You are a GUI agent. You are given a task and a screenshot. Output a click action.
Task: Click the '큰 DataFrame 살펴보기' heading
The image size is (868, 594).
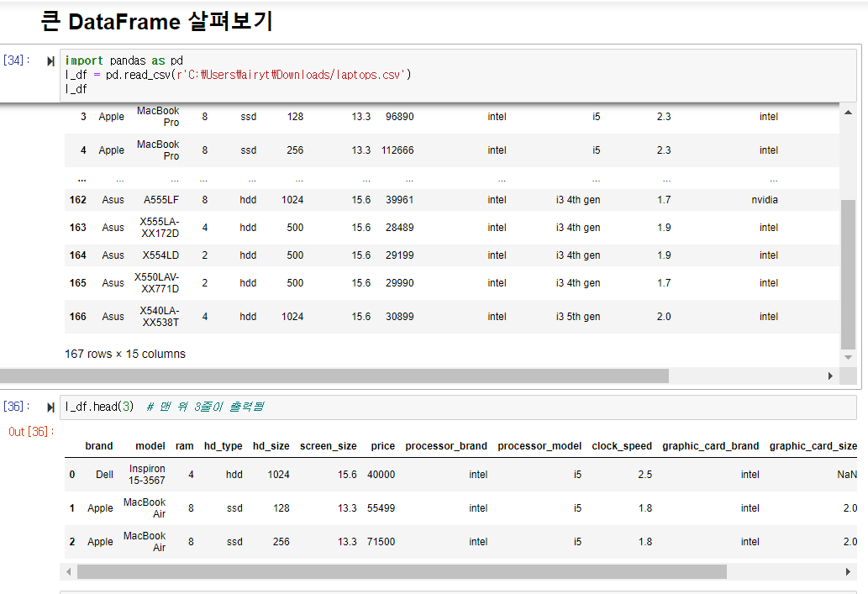pyautogui.click(x=156, y=22)
